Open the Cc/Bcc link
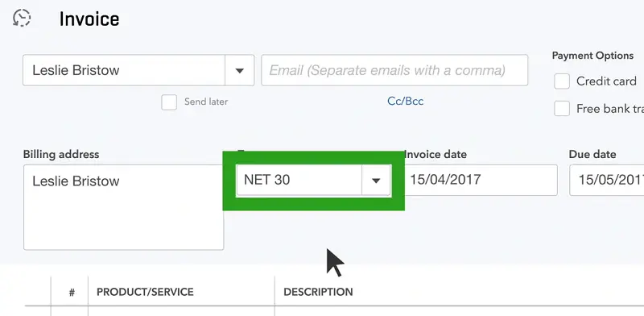 pos(405,102)
